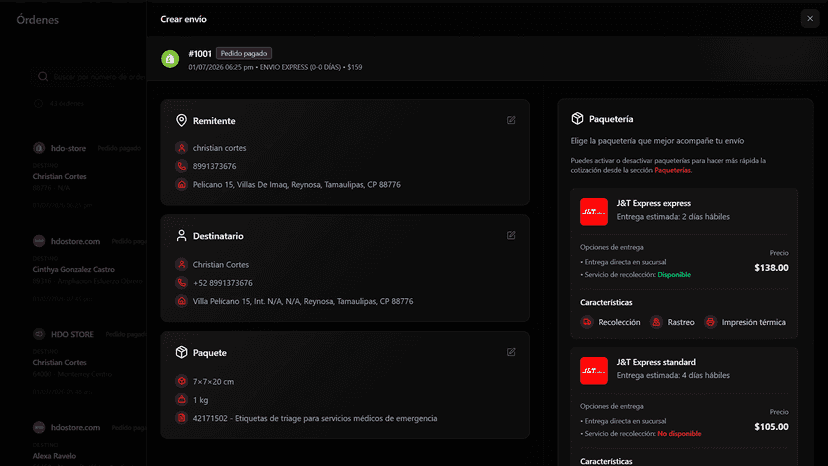This screenshot has width=828, height=466.
Task: Click the Pedido pagado badge on #1001
Action: tap(243, 53)
